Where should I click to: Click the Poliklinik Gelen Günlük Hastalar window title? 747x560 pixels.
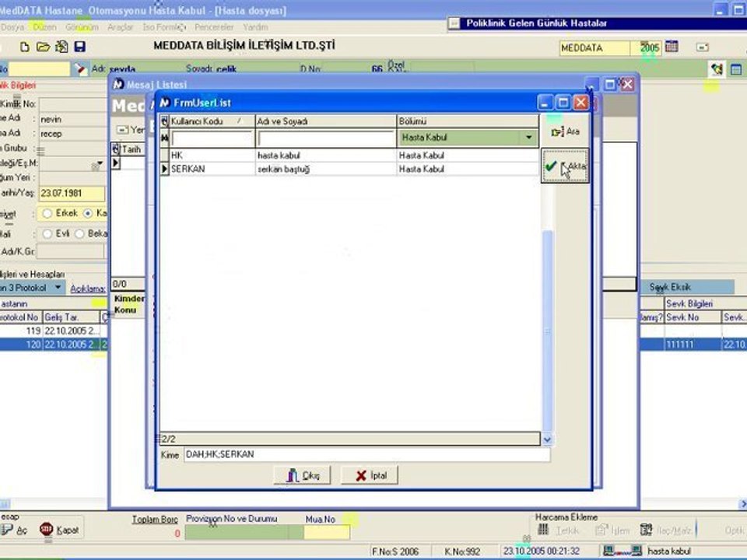[536, 23]
